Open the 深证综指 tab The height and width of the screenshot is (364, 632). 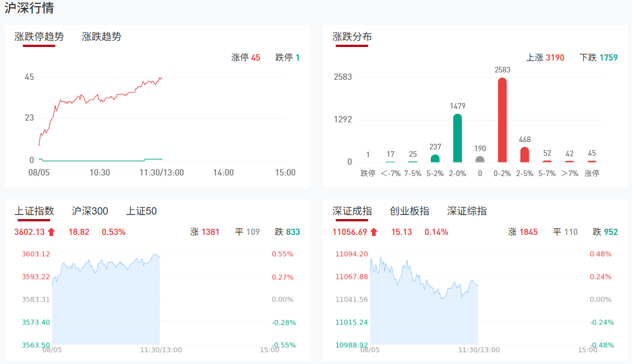coord(466,211)
